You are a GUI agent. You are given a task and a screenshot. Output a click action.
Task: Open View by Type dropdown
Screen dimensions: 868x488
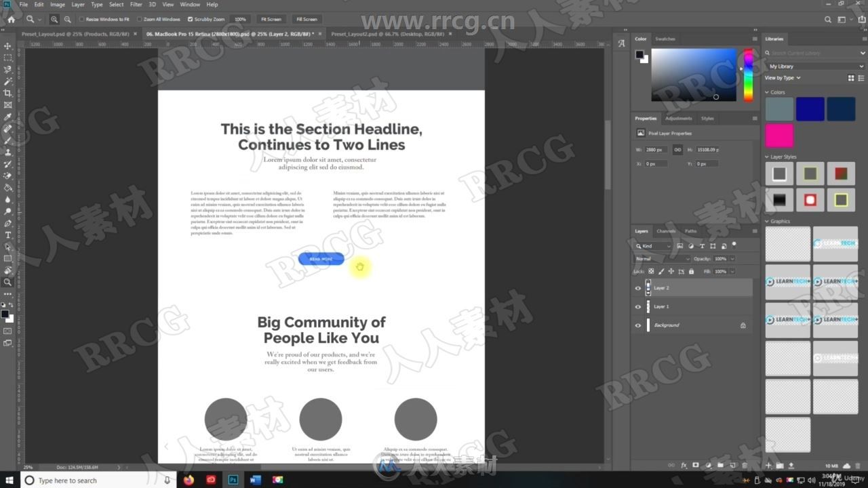point(783,78)
